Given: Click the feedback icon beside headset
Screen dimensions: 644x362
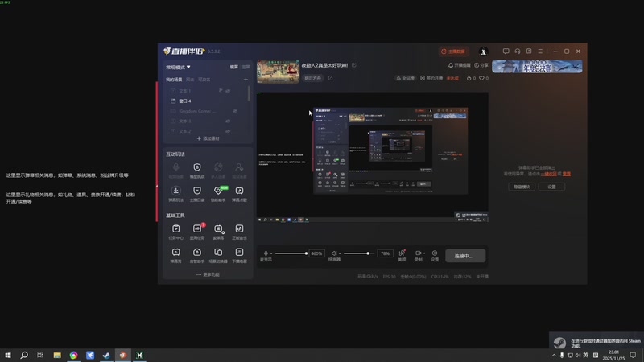Looking at the screenshot, I should pyautogui.click(x=529, y=51).
